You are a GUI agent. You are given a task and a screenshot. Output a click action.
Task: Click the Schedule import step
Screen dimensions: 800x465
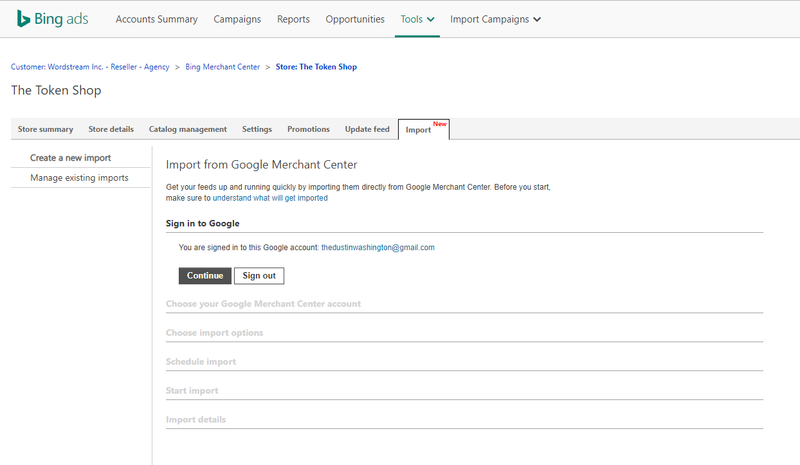tap(201, 361)
